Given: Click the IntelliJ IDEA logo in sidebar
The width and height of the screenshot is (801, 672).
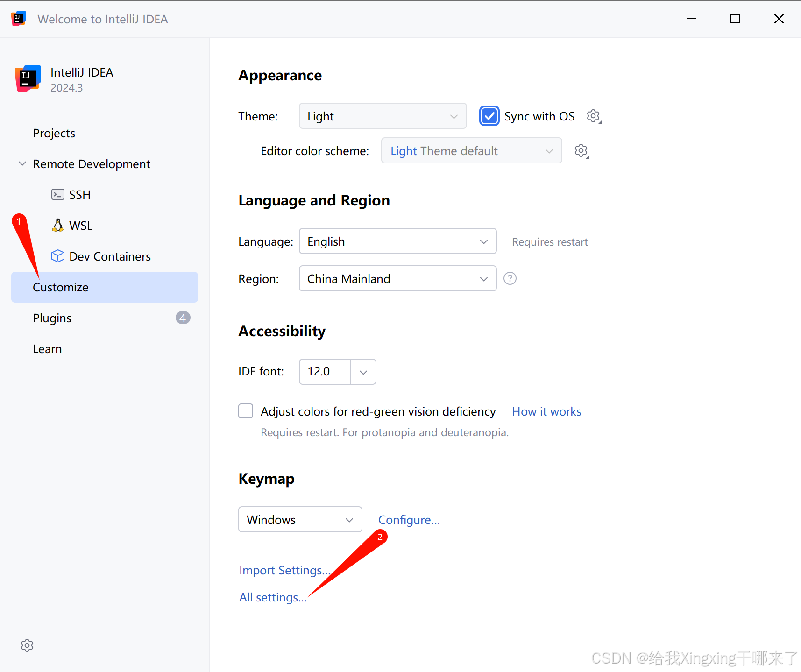Looking at the screenshot, I should [28, 78].
